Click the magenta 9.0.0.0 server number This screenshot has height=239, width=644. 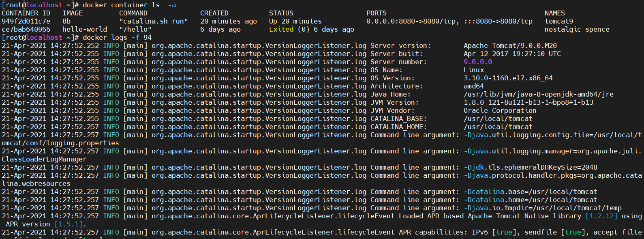click(478, 62)
